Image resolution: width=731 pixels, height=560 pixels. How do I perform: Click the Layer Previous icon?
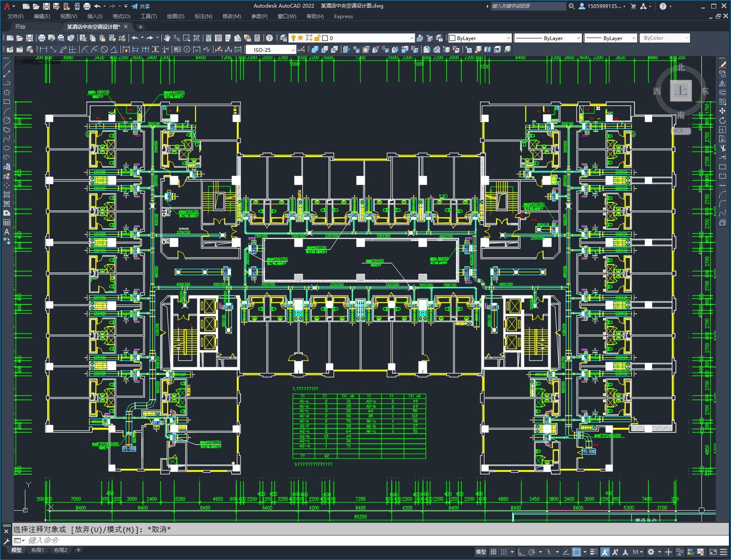tap(430, 38)
